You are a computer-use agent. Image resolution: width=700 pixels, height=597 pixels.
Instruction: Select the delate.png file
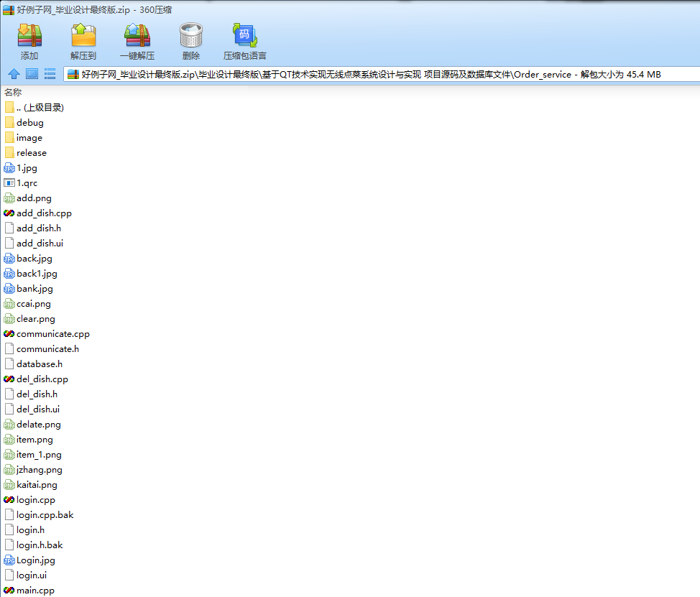pyautogui.click(x=32, y=425)
